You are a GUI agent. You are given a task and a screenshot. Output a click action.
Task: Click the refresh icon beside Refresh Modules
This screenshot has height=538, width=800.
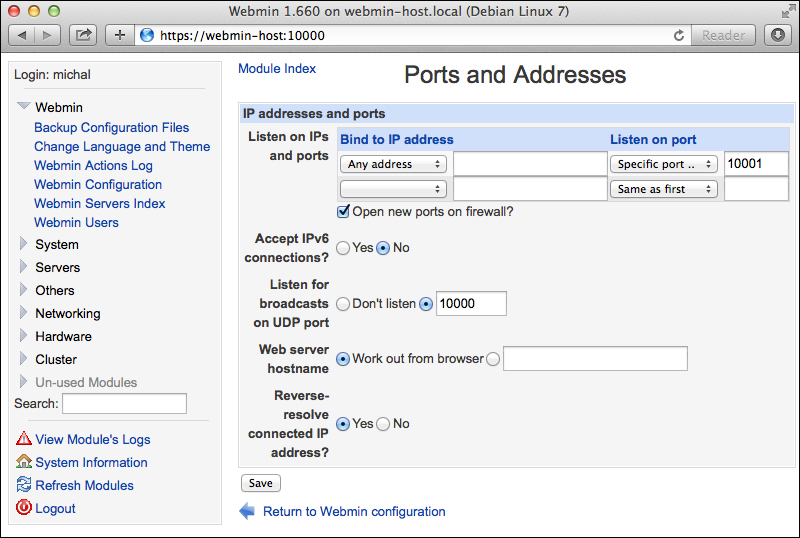[23, 484]
